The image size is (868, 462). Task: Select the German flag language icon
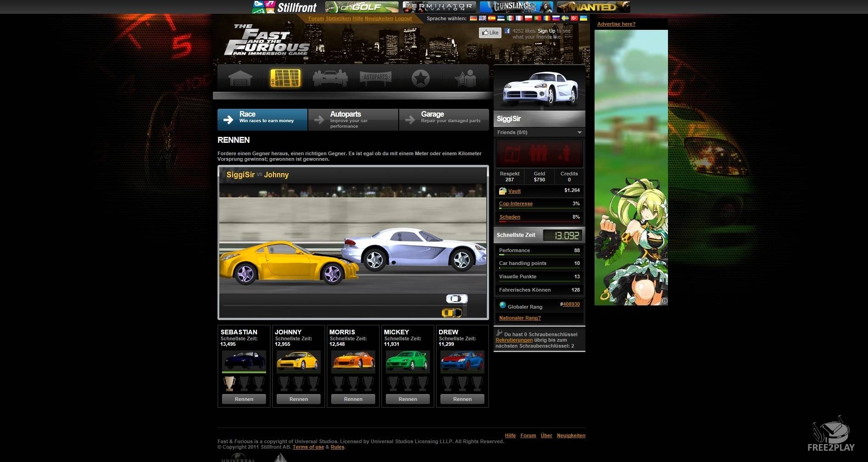pos(473,18)
